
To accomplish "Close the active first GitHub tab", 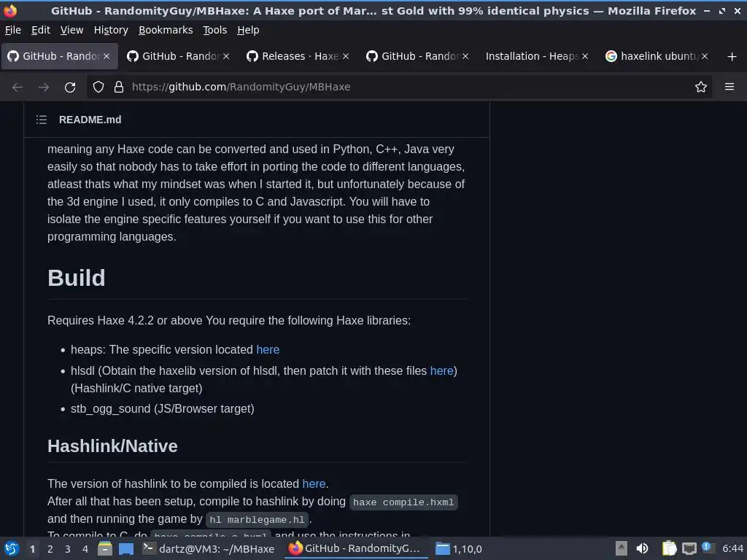I will (x=107, y=56).
